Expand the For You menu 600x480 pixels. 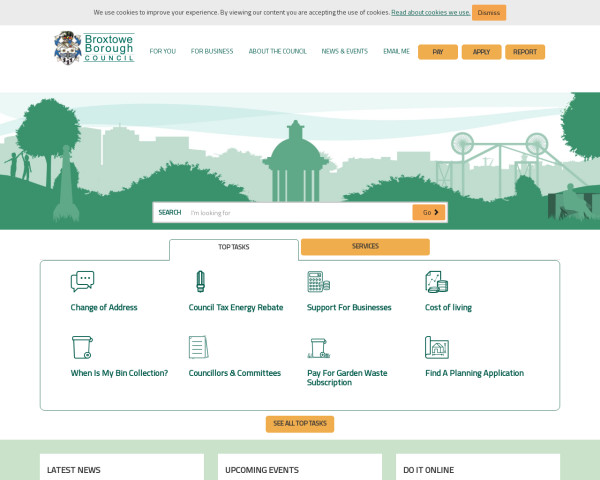(x=162, y=51)
